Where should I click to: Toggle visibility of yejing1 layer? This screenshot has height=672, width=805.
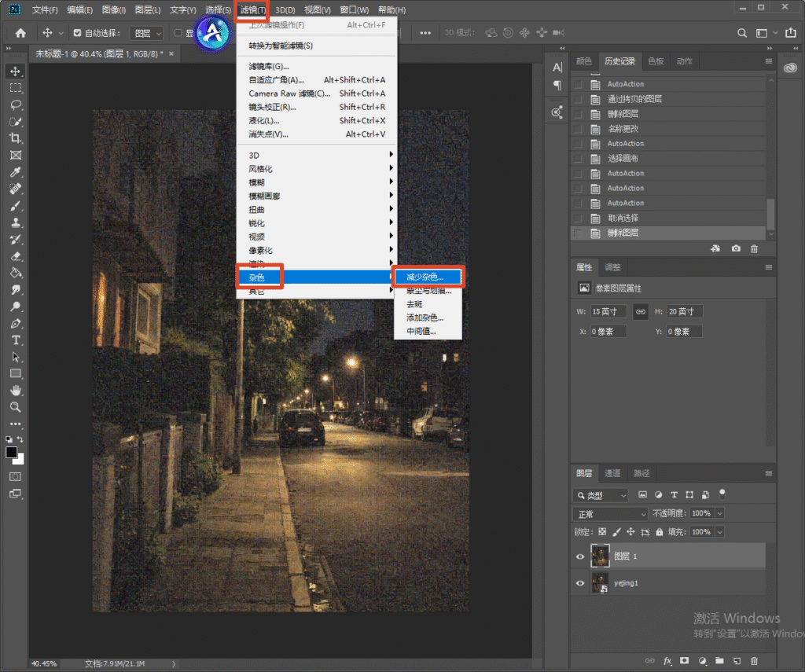[580, 583]
